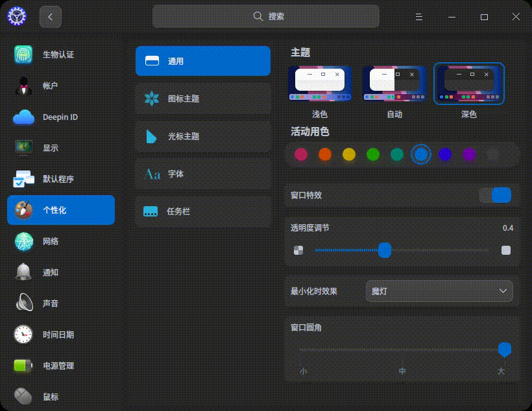This screenshot has height=411, width=532.
Task: Click the 个性化 palette icon
Action: point(23,210)
